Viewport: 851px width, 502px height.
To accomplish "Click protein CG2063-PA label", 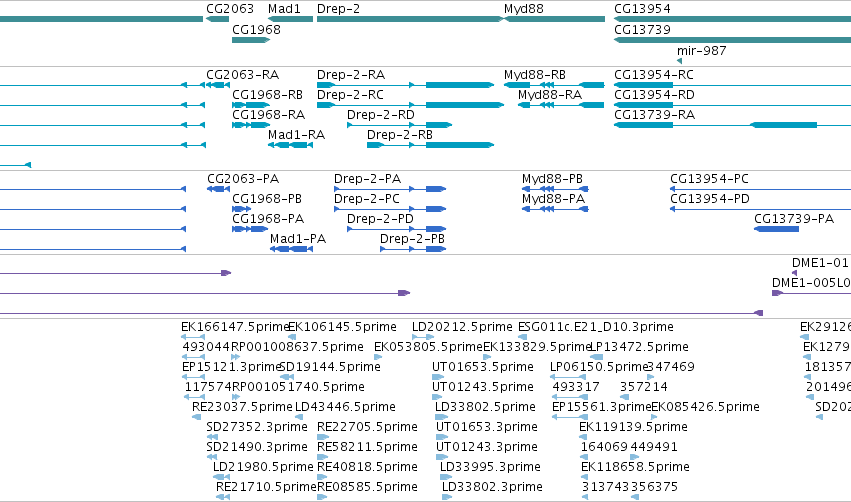I will click(x=243, y=179).
